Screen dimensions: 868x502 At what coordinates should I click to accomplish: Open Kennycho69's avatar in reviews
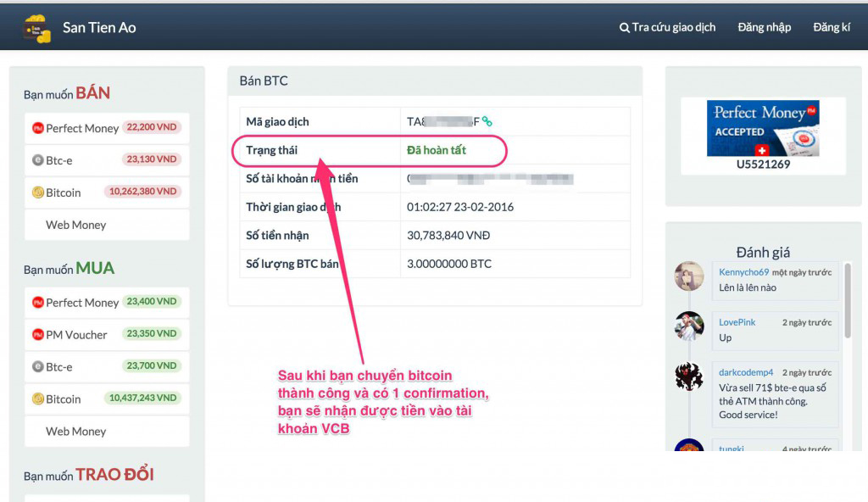click(689, 276)
